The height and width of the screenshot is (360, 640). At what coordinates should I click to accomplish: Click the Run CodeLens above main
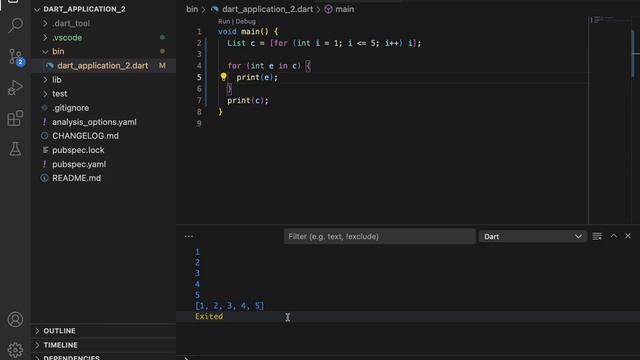click(x=224, y=21)
